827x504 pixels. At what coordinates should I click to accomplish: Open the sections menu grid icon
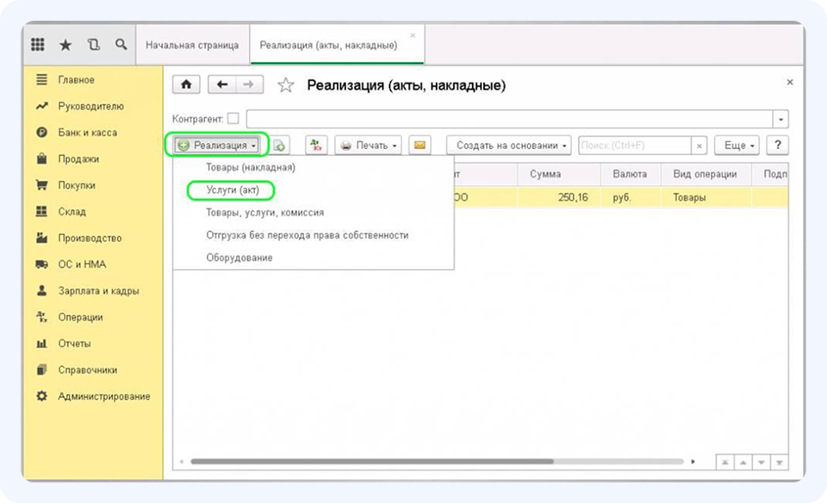coord(38,44)
